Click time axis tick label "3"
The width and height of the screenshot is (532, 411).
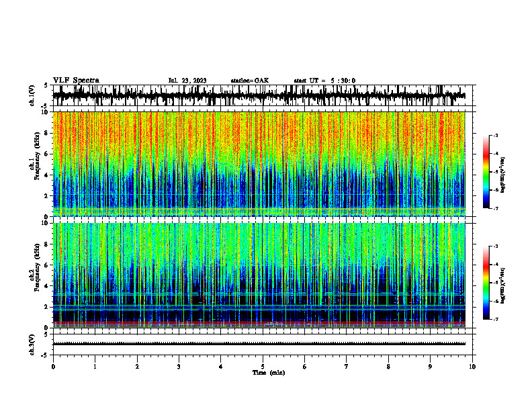click(x=179, y=367)
